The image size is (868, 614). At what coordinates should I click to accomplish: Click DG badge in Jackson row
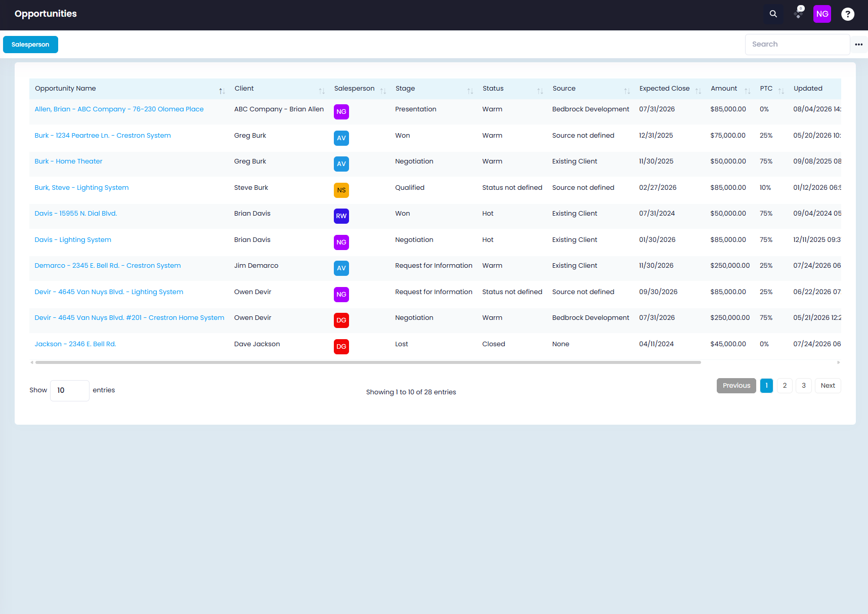pos(341,347)
